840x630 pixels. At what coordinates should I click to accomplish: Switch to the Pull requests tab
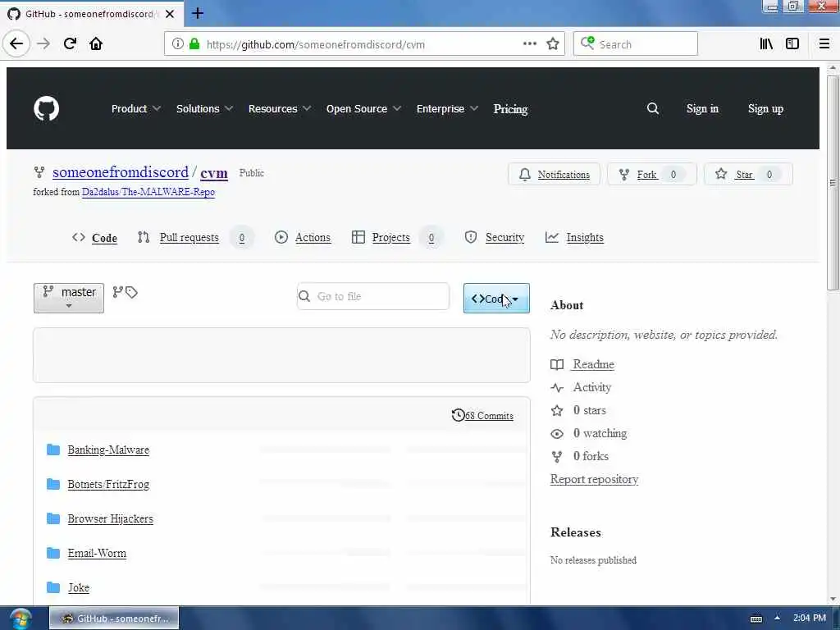pos(189,237)
